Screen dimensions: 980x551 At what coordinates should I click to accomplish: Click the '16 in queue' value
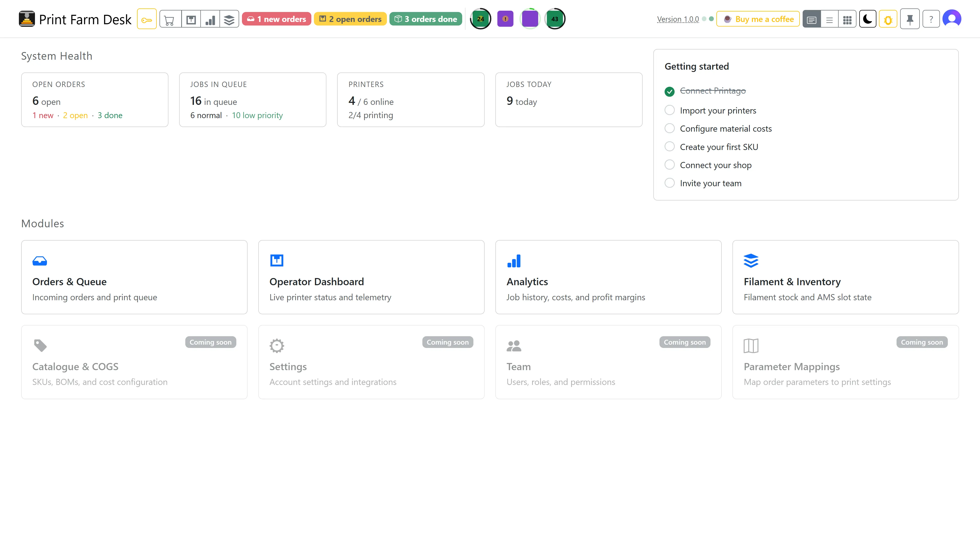[x=213, y=101]
